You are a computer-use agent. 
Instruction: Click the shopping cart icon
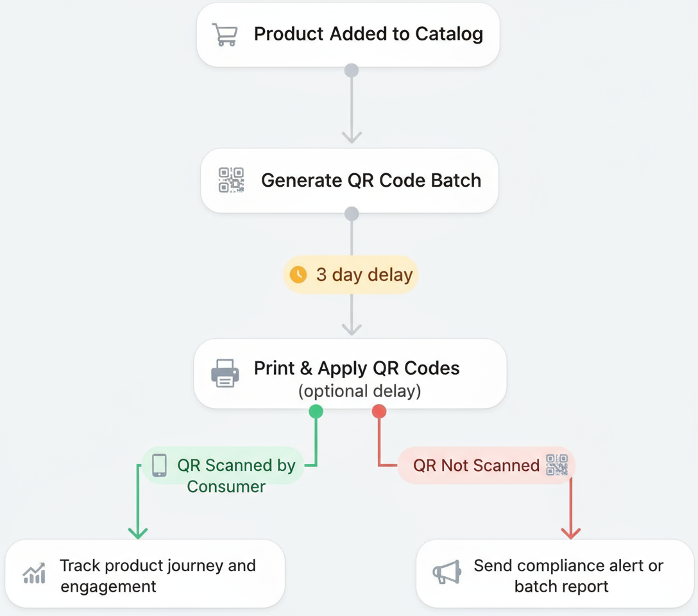[x=225, y=35]
